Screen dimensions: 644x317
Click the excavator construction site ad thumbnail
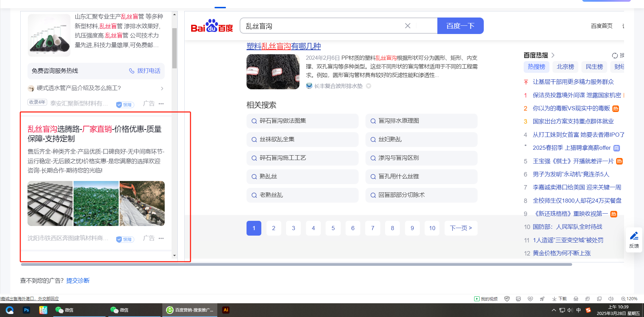[142, 203]
